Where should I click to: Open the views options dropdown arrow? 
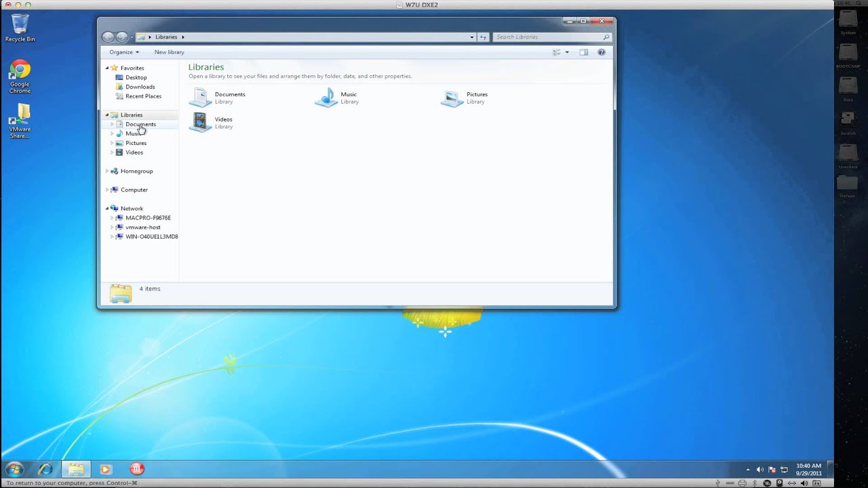tap(567, 52)
